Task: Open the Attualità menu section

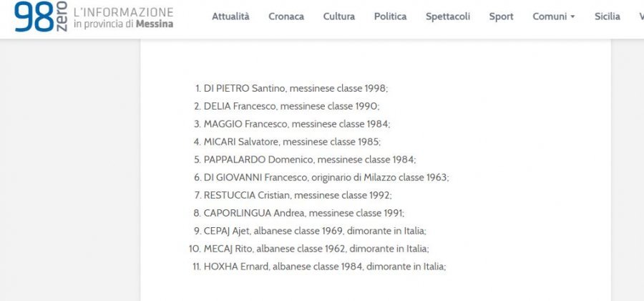Action: tap(230, 16)
